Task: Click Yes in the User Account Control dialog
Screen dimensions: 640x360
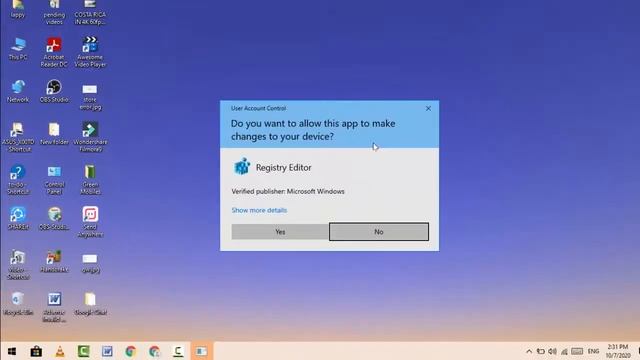Action: click(x=280, y=231)
